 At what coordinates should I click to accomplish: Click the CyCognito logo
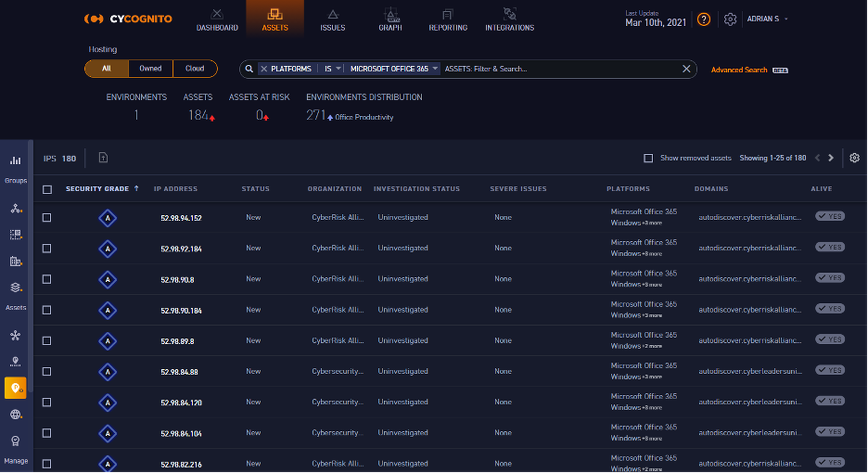[128, 19]
